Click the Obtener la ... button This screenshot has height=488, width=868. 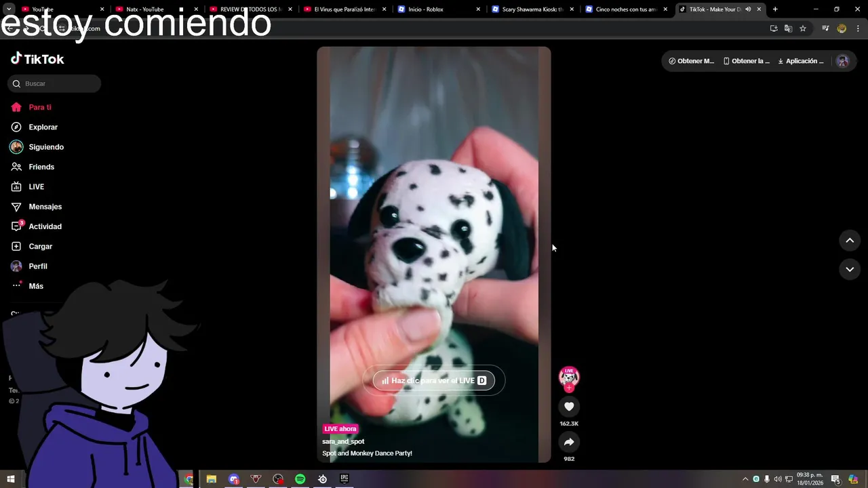(x=747, y=61)
